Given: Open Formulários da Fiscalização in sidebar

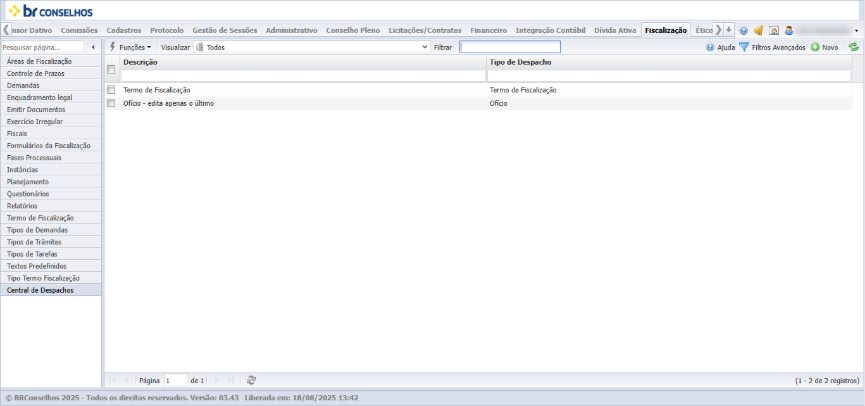Looking at the screenshot, I should pyautogui.click(x=51, y=146).
